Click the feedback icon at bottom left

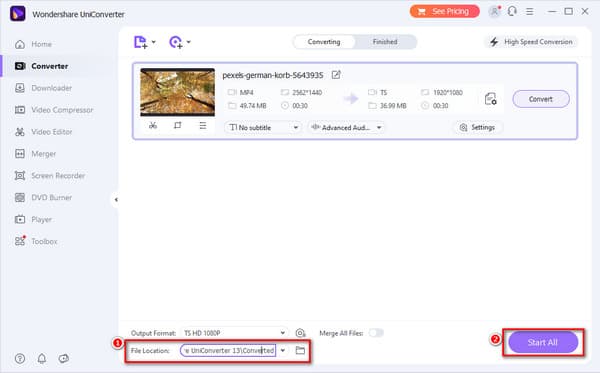(x=64, y=358)
